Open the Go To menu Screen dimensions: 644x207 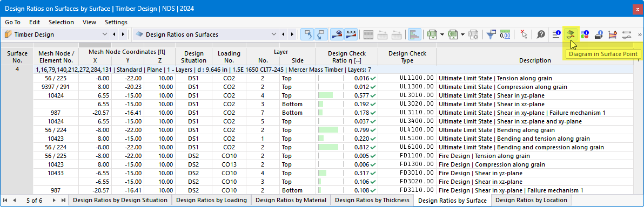[13, 22]
